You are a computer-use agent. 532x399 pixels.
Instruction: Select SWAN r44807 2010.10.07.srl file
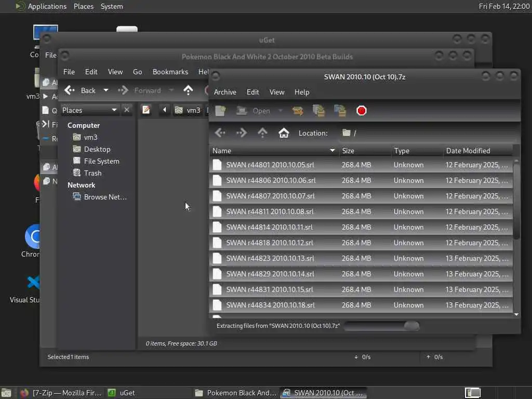tap(361, 196)
